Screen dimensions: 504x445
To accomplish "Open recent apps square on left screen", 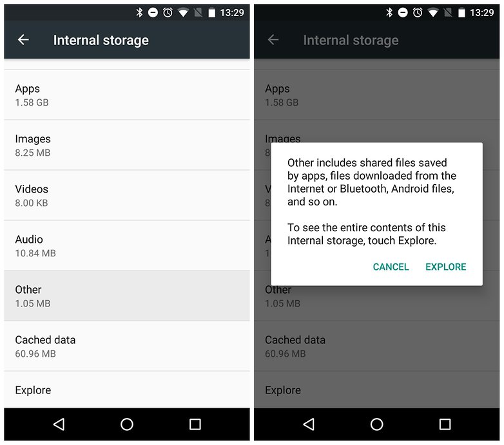I will pos(195,424).
